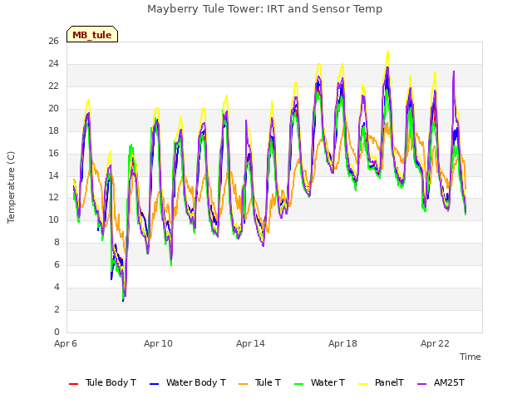Click the blue Water Body T swatch
Viewport: 532px width, 399px height.
[154, 384]
